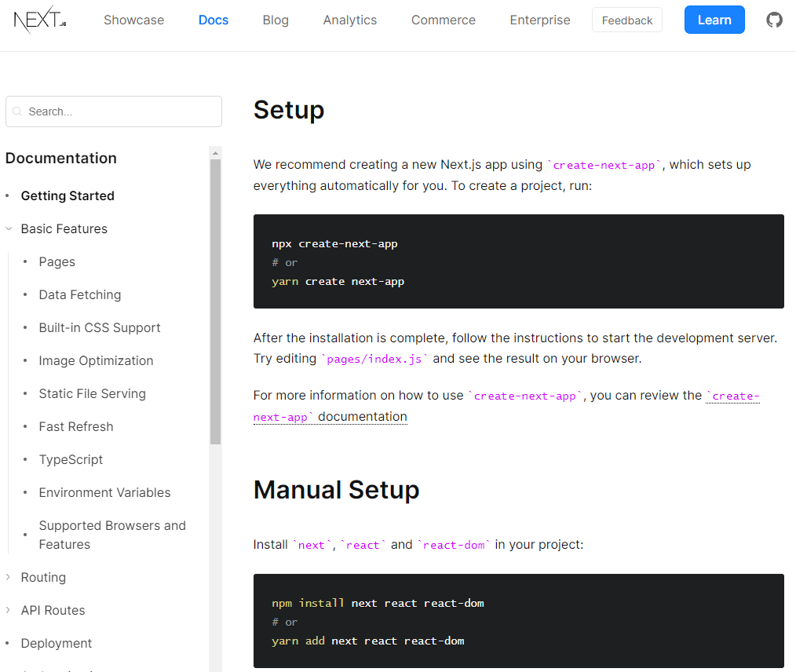Click the 'yarn create next-app' code line

338,281
